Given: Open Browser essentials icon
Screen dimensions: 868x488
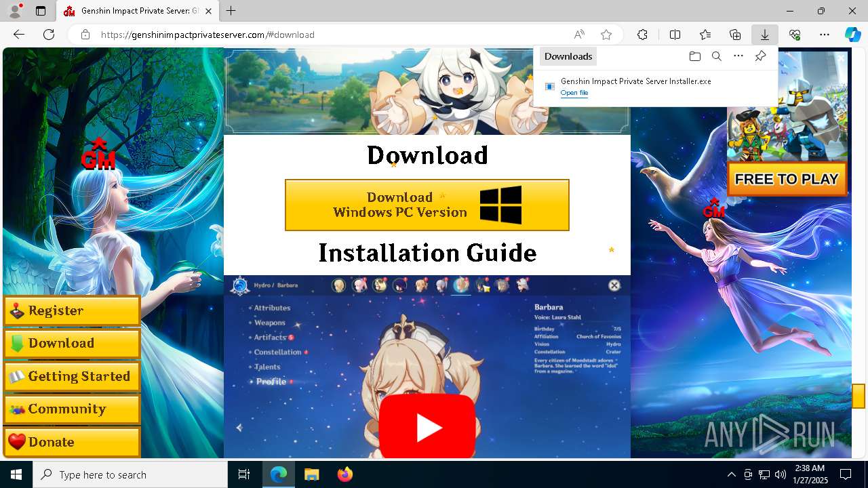Looking at the screenshot, I should point(795,35).
